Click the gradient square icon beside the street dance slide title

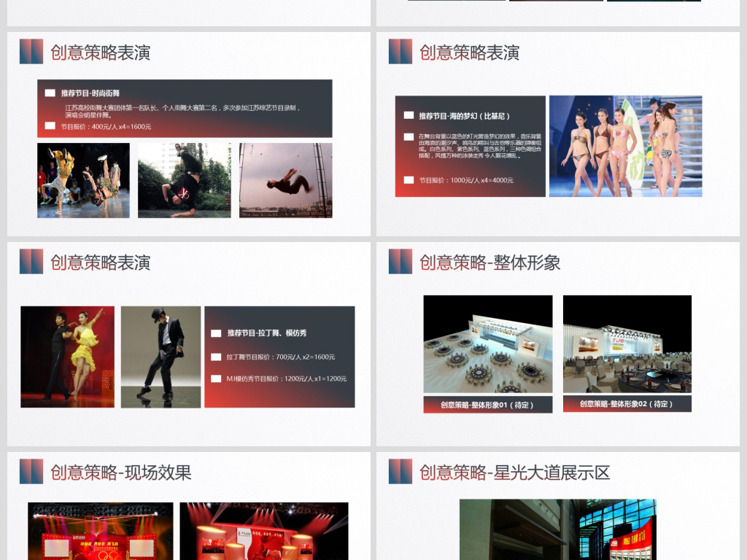tap(31, 51)
